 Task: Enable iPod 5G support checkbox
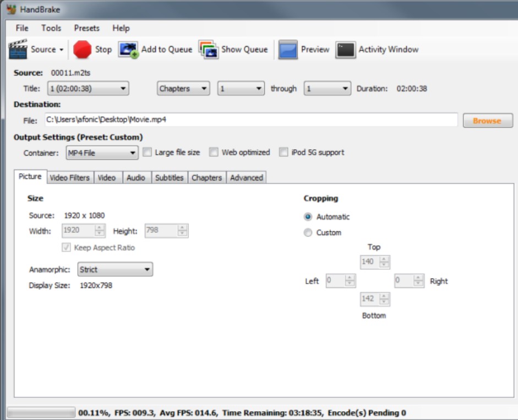coord(283,152)
